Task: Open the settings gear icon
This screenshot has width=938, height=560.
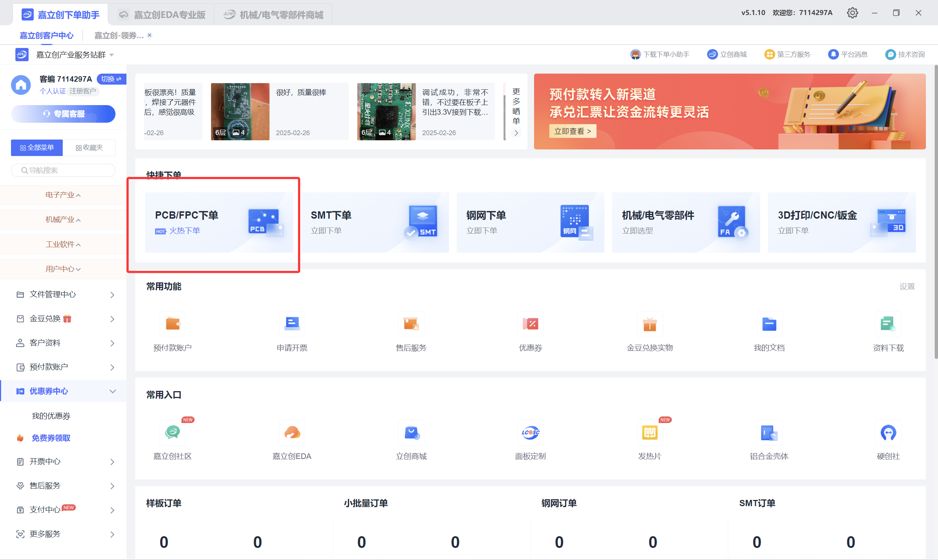Action: (x=852, y=13)
